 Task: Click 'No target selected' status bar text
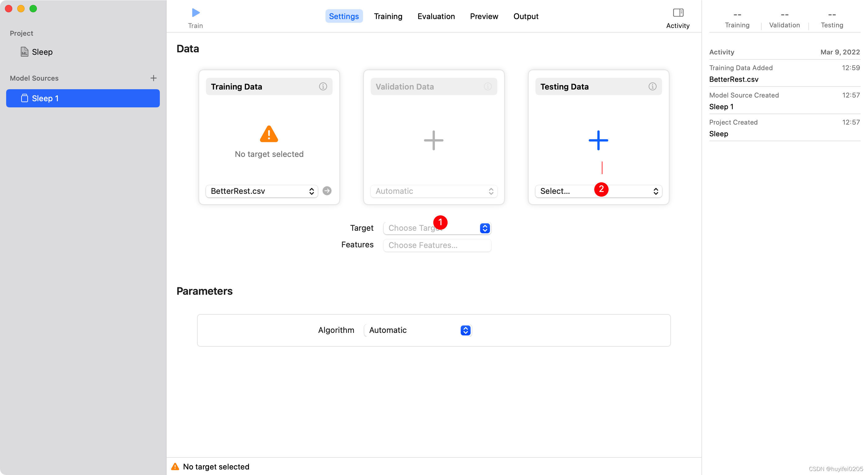click(x=216, y=467)
